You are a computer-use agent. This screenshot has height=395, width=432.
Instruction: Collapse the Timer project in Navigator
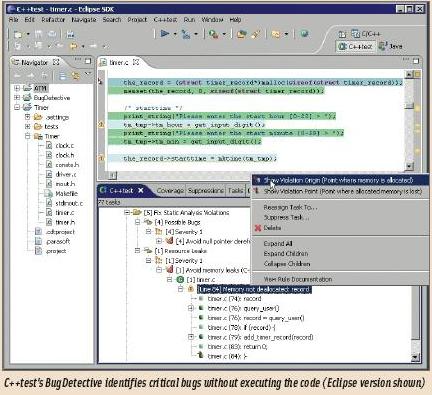click(17, 107)
